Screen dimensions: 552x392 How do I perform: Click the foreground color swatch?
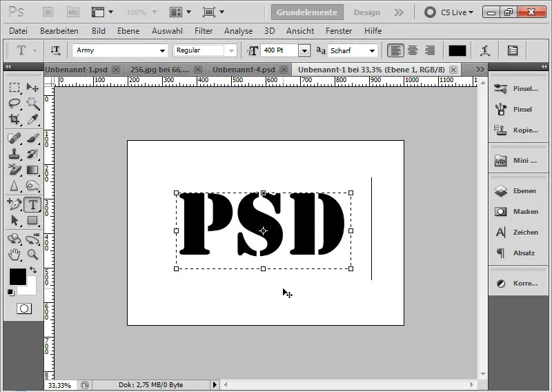(x=18, y=277)
